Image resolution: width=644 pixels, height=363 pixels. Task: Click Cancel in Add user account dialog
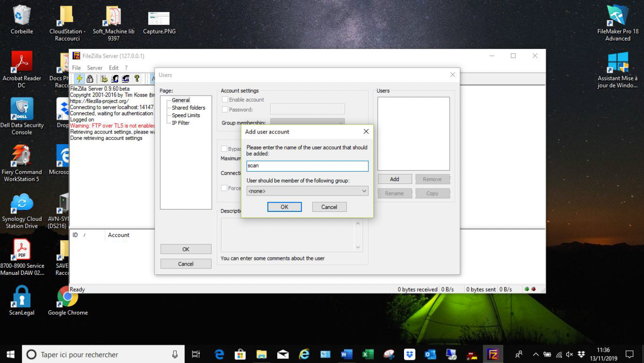329,207
